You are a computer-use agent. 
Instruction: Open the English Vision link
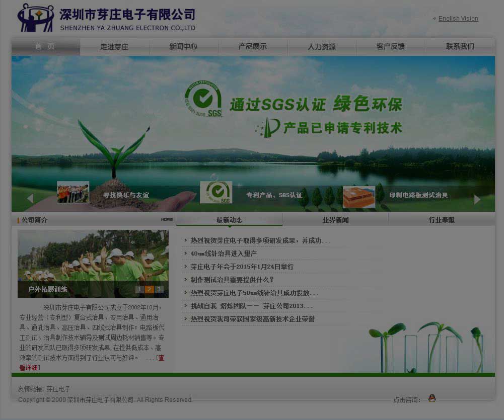[458, 19]
